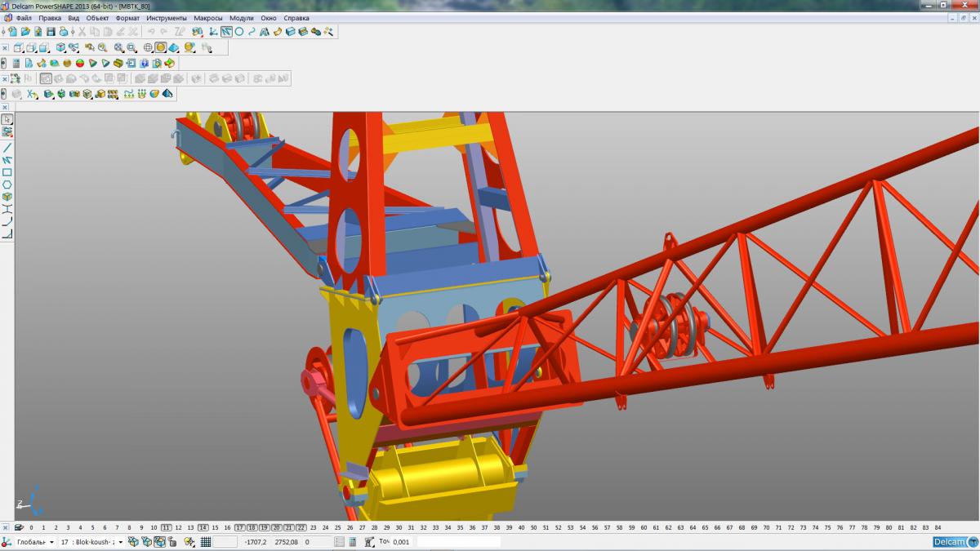Click level number 5 in levels bar
Screen dimensions: 980x551
click(x=92, y=527)
